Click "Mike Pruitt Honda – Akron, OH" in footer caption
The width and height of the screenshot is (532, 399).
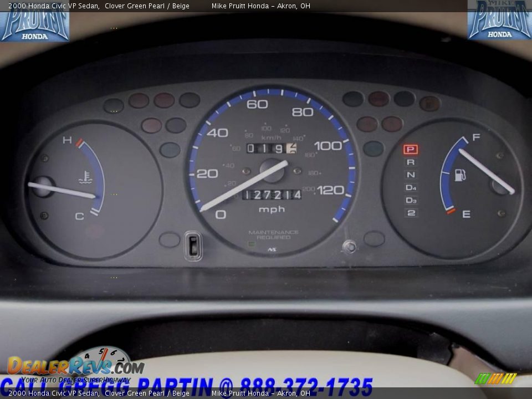tap(260, 393)
